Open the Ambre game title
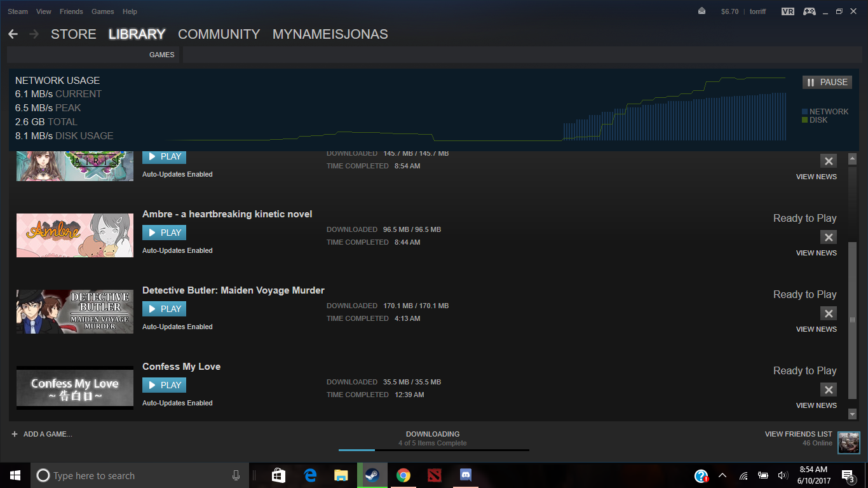868x488 pixels. [x=227, y=214]
